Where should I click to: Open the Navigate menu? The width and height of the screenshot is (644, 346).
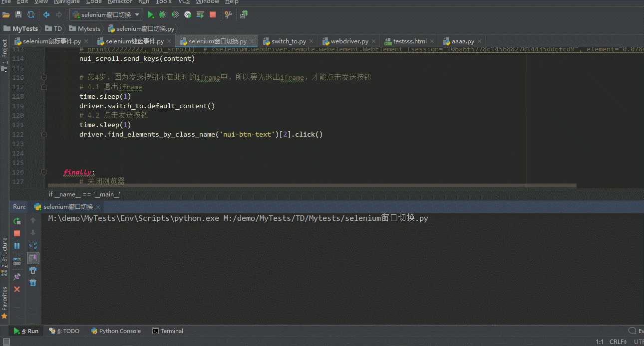tap(67, 2)
